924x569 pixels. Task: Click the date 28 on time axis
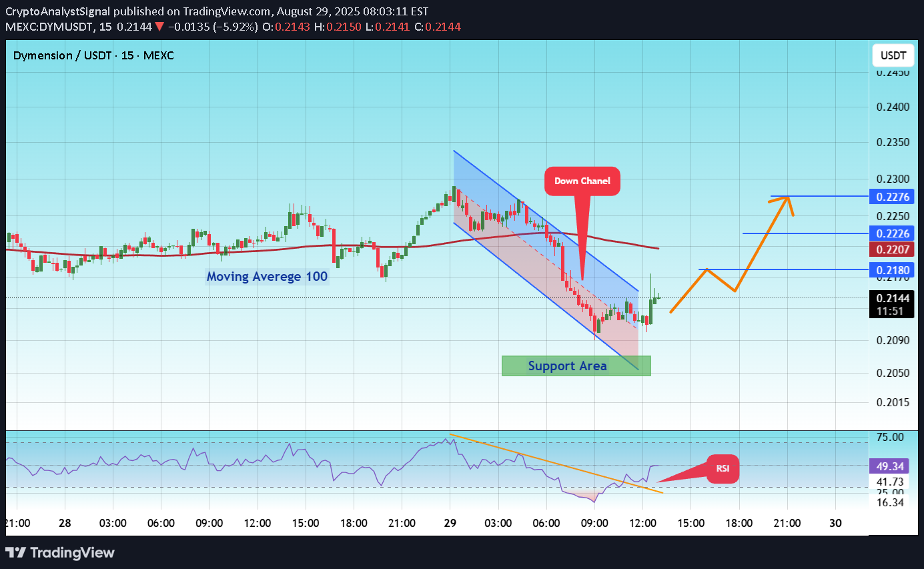pos(65,523)
